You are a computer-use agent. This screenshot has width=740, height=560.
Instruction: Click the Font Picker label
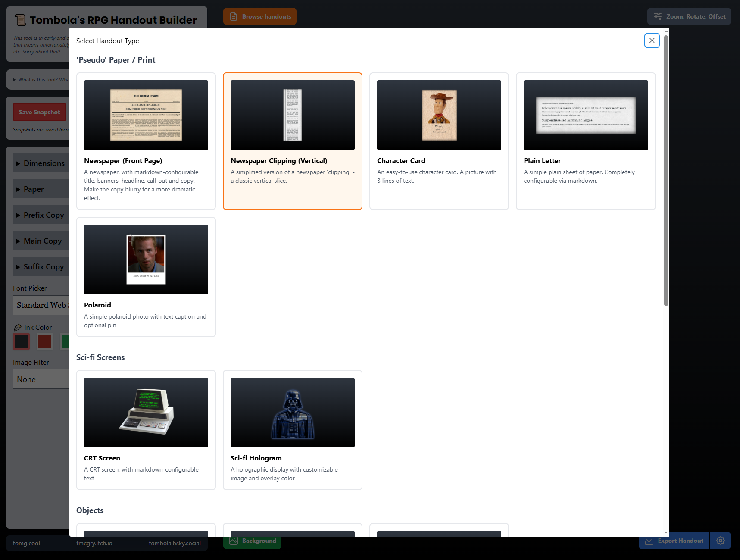point(30,288)
